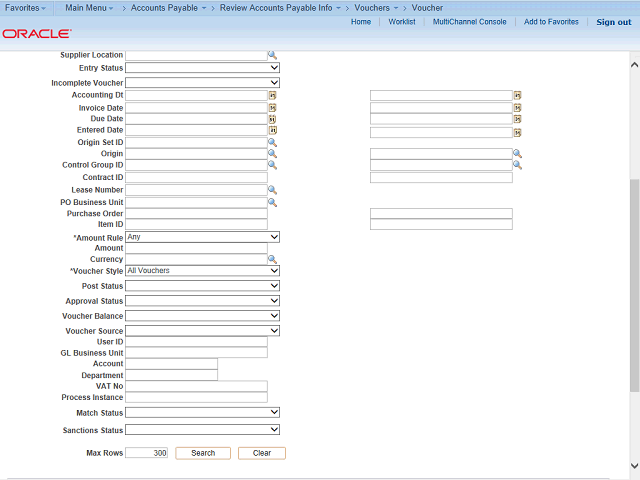
Task: Focus the PO Business Unit input field
Action: (x=196, y=202)
